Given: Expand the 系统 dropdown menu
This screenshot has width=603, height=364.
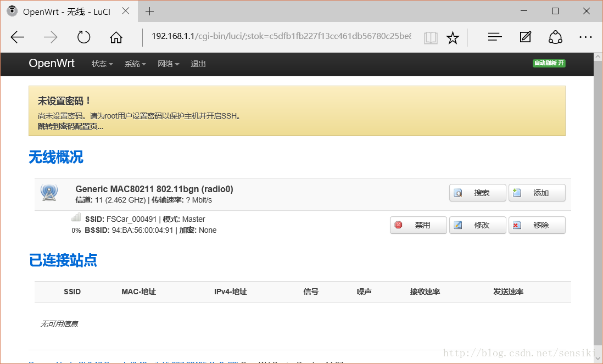Looking at the screenshot, I should [x=135, y=64].
